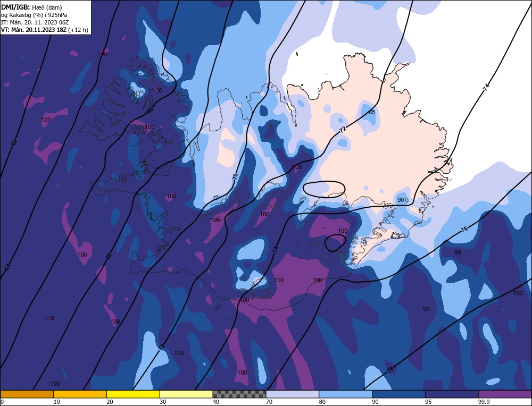Viewport: 532px width, 406px height.
Task: Click the purple legend swatch above 99.9
Action: (x=505, y=394)
